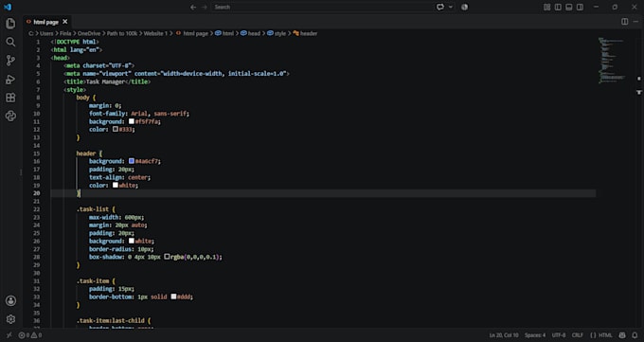Open the #f5f7fa color swatch
The width and height of the screenshot is (644, 342).
coord(132,121)
